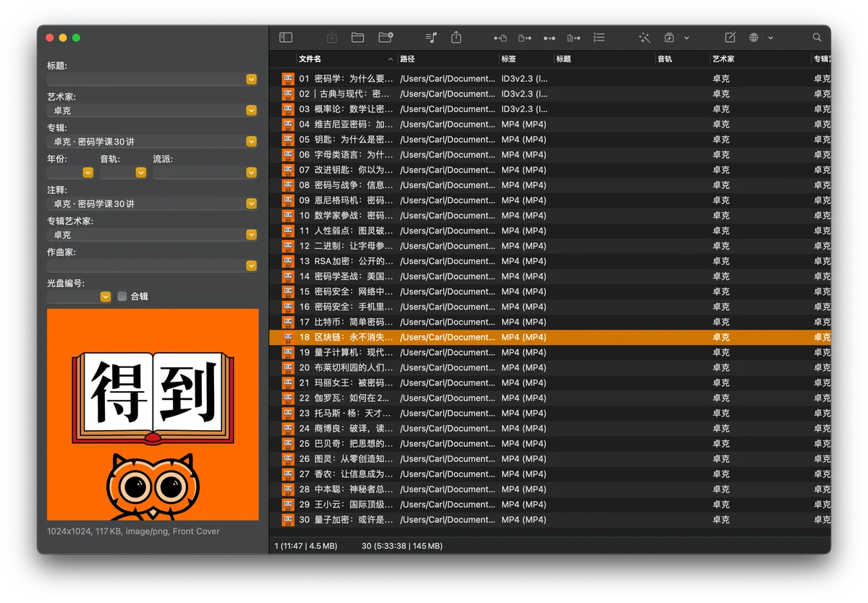The height and width of the screenshot is (603, 868).
Task: Expand the 作曲家 field dropdown arrow
Action: click(x=251, y=266)
